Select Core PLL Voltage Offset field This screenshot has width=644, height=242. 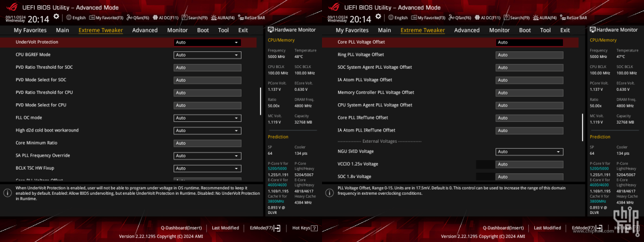pyautogui.click(x=529, y=42)
